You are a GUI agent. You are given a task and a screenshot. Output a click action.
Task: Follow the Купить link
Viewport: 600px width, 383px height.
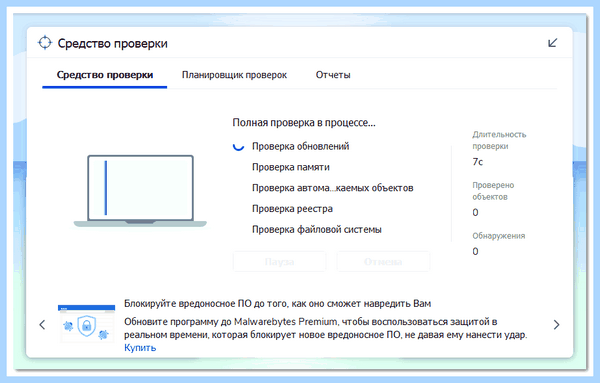click(140, 347)
